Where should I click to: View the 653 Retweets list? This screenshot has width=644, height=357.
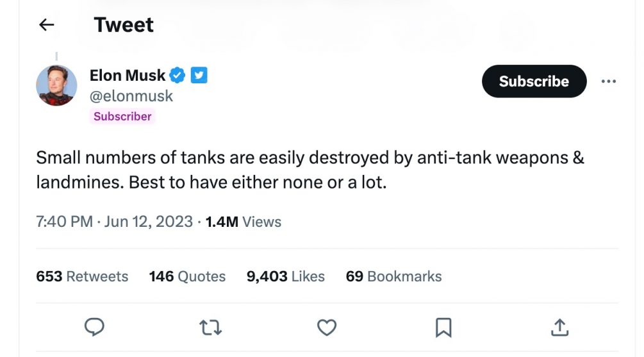tap(82, 276)
